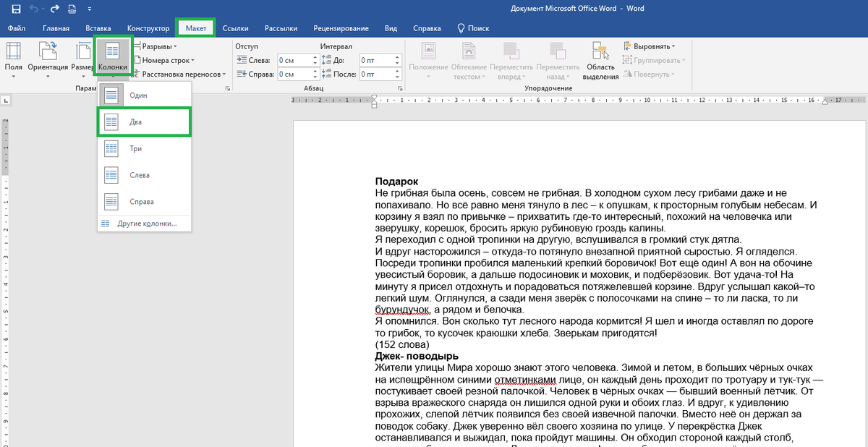Expand the Выровнять align dropdown
The image size is (868, 447).
(x=648, y=47)
